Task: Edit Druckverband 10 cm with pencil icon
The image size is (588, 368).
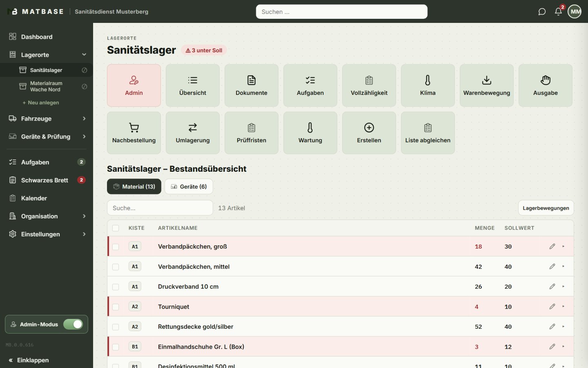Action: (552, 286)
